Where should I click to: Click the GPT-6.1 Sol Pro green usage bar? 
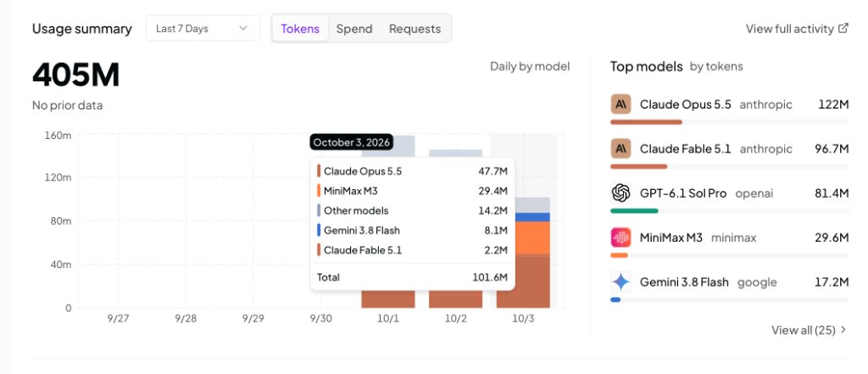tap(634, 210)
